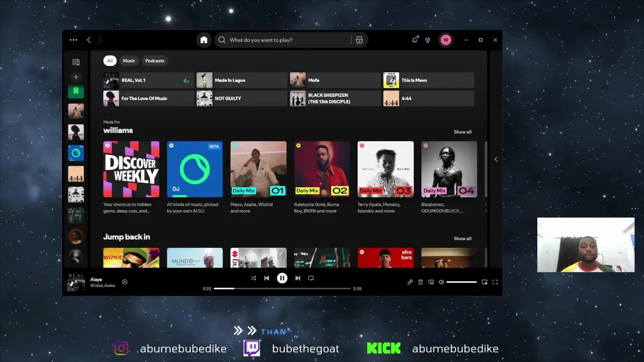This screenshot has height=362, width=644.
Task: Open NOT GUILTY shortcut tile
Action: point(242,99)
